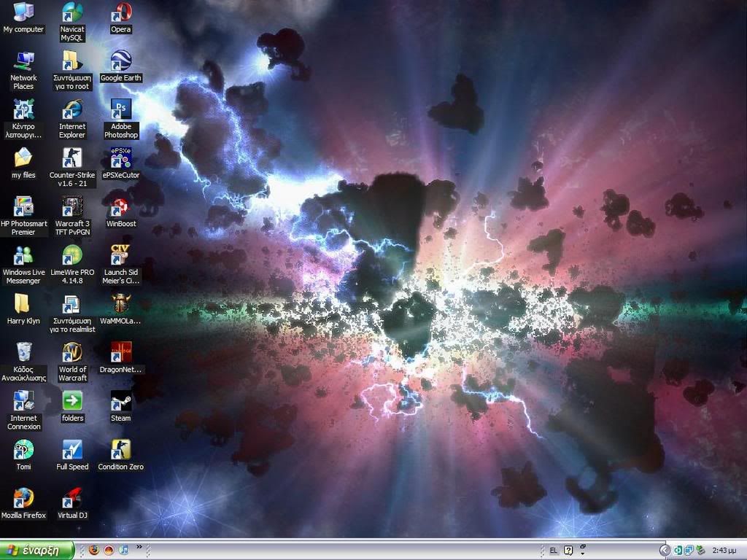Open the Steam desktop shortcut
The height and width of the screenshot is (560, 747).
(121, 401)
